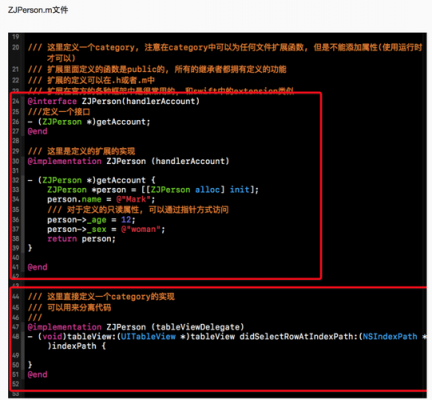Click @implementation keyword on line 30

(x=65, y=161)
